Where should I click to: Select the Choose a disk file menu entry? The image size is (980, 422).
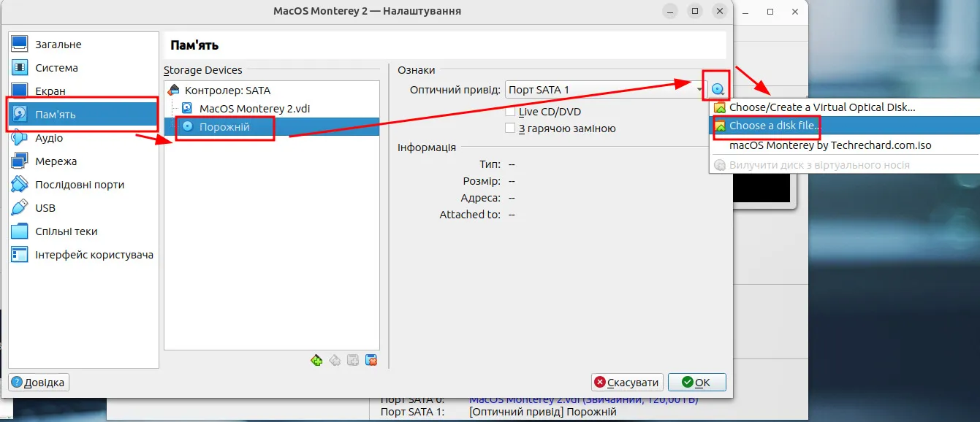[844, 126]
